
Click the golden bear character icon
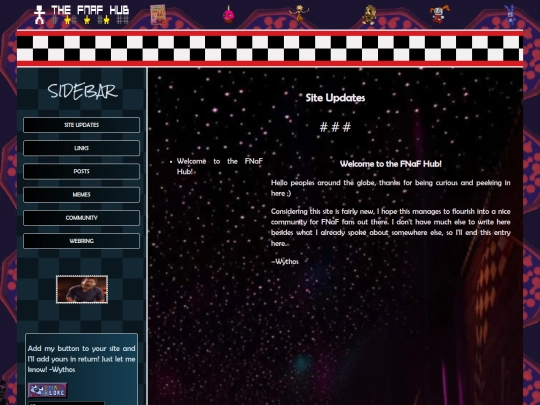click(369, 15)
